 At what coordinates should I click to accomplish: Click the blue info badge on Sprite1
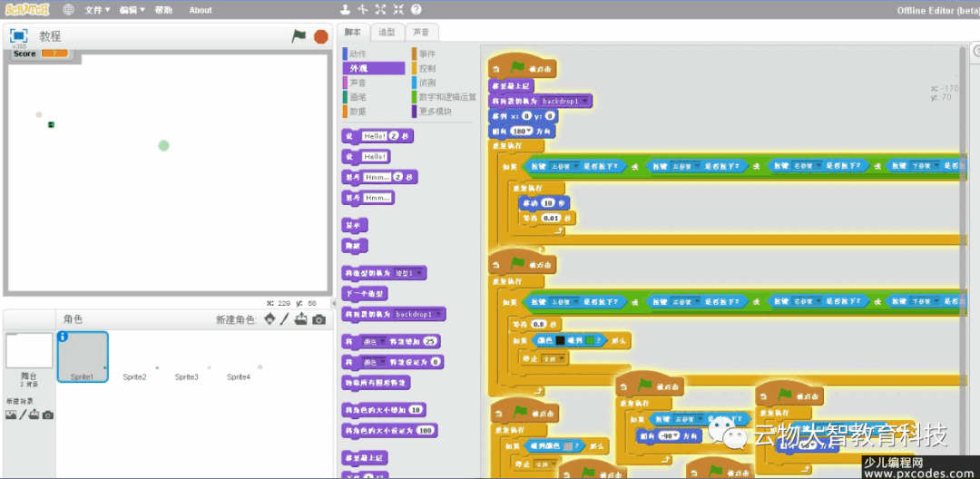point(63,337)
